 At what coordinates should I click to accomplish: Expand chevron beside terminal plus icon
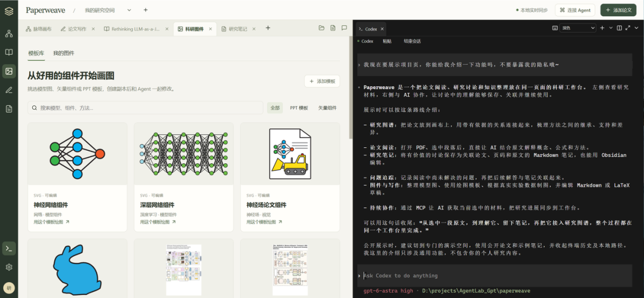point(611,28)
